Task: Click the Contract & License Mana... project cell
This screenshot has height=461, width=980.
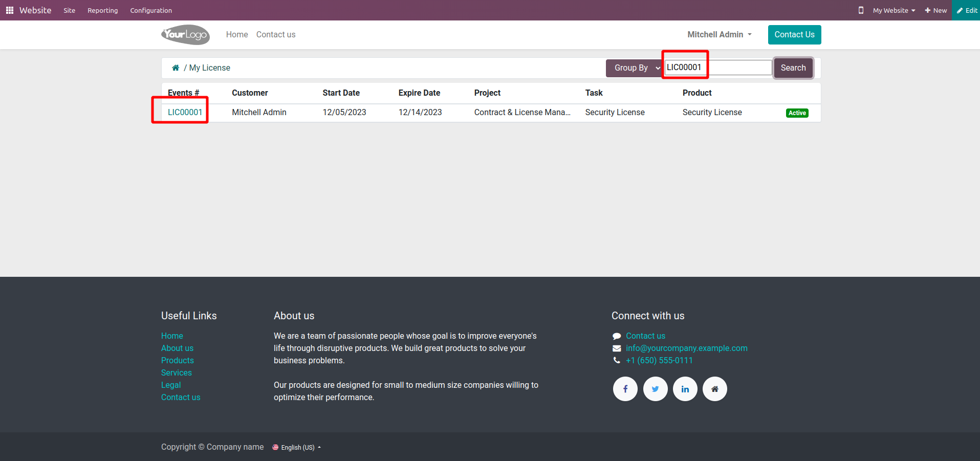Action: pos(522,112)
